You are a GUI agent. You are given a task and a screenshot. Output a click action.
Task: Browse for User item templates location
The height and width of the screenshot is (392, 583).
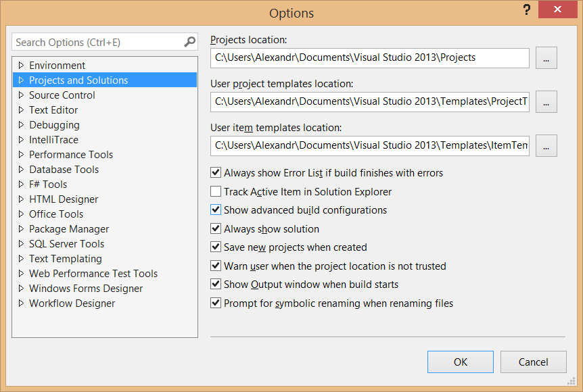(546, 146)
